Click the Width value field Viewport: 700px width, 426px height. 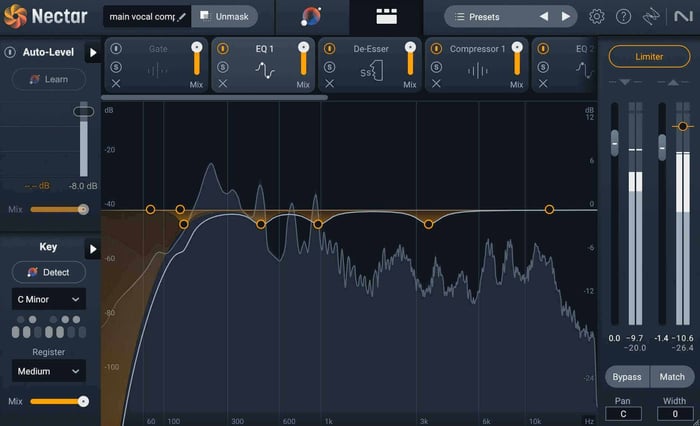[x=675, y=414]
